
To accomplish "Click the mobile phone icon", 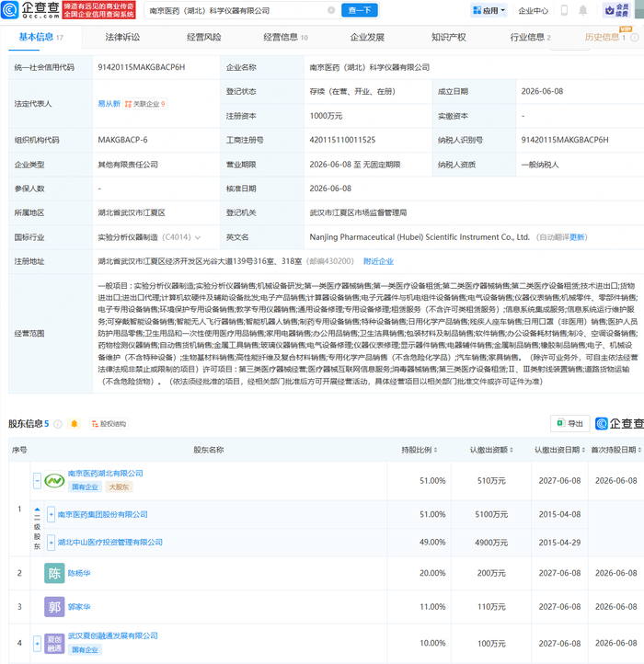I will pos(564,10).
